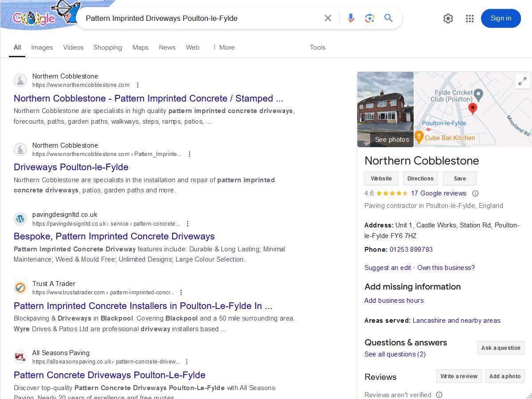The image size is (532, 399).
Task: Expand the More search filters menu
Action: pos(223,47)
